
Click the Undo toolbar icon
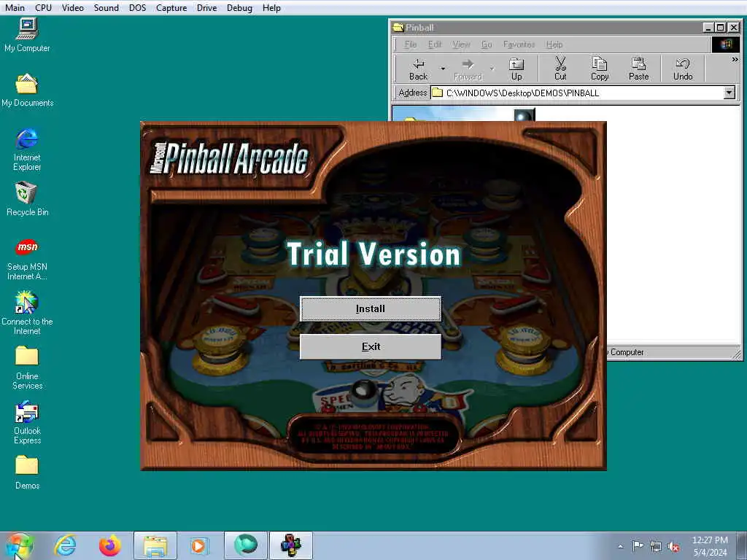coord(683,69)
